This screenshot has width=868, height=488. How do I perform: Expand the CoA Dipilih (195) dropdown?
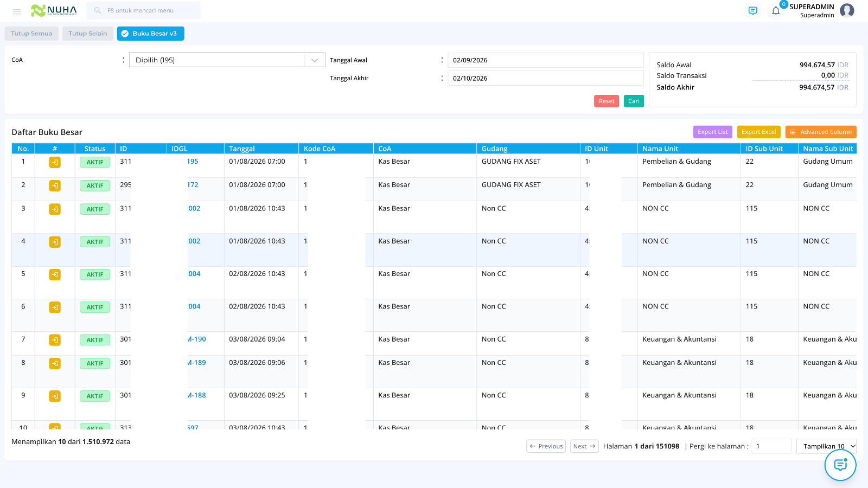pos(227,60)
